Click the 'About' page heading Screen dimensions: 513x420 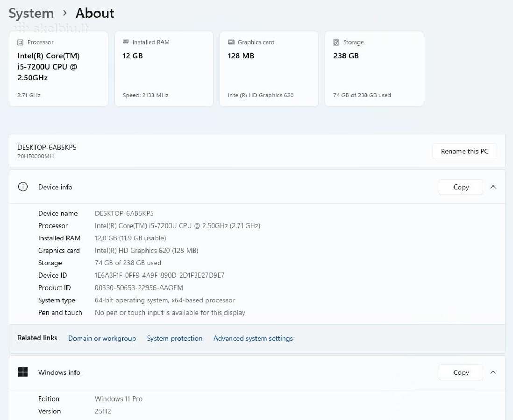(x=95, y=14)
